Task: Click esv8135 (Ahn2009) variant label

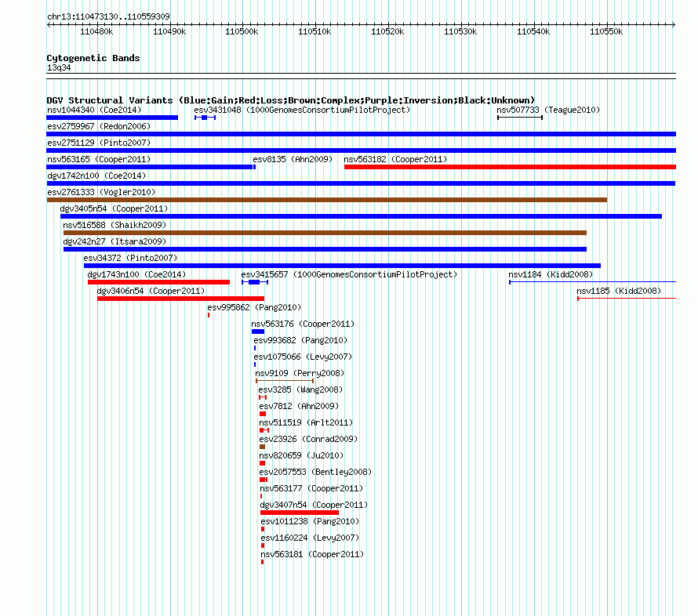Action: point(293,159)
